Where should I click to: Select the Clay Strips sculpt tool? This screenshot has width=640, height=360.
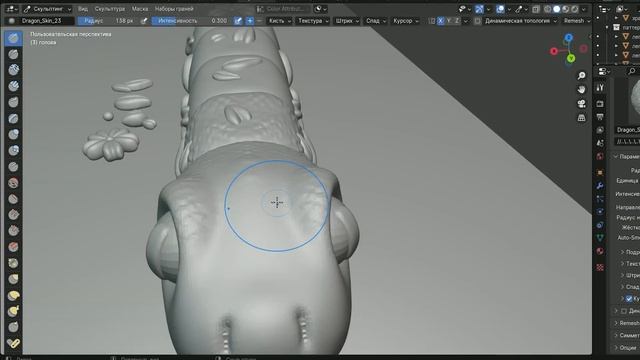tap(13, 86)
